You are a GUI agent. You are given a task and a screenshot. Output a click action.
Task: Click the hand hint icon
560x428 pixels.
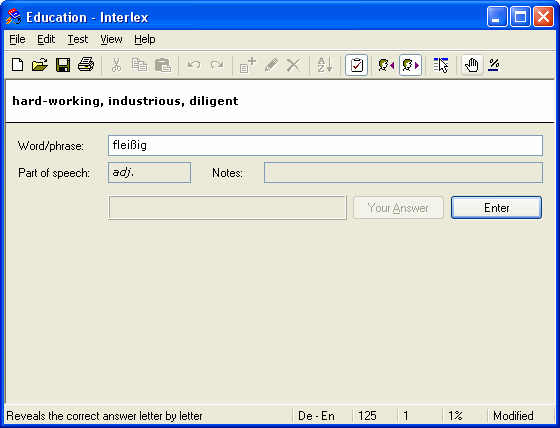472,65
